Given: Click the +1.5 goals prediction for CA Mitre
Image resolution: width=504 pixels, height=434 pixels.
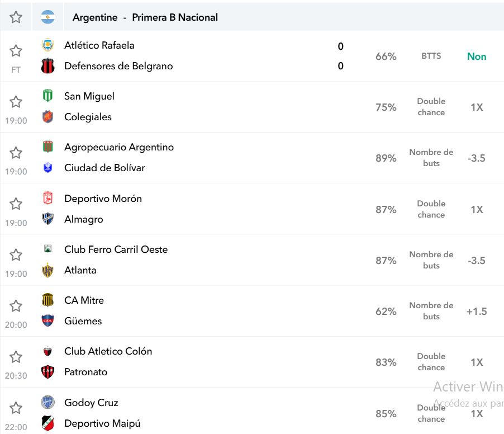Looking at the screenshot, I should point(477,312).
